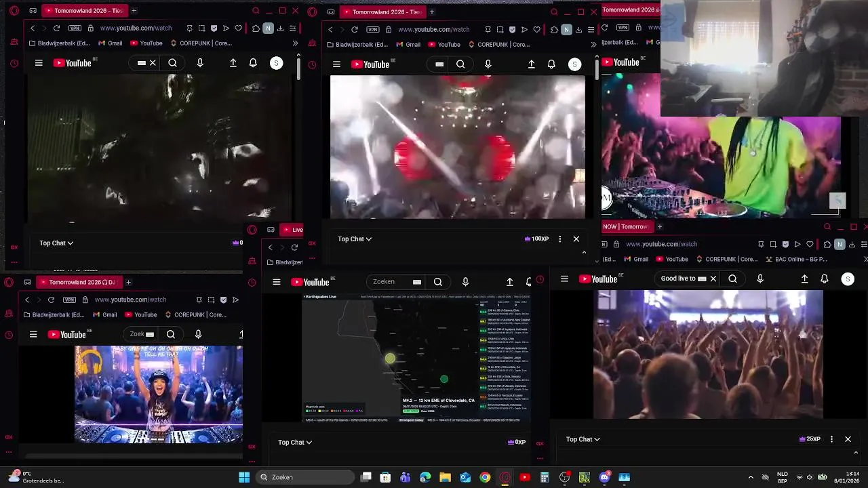
Task: Clear the search box in top-left YouTube window
Action: pos(153,63)
